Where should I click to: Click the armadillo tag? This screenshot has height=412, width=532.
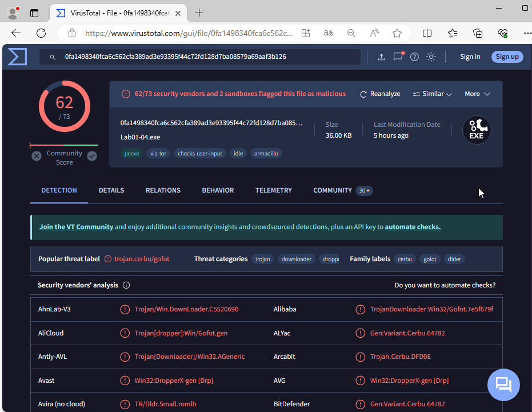(266, 153)
